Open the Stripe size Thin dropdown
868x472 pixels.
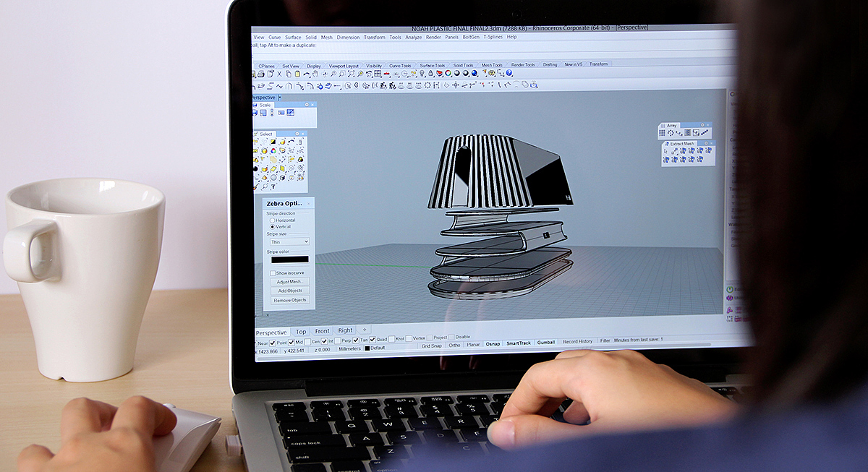(x=289, y=241)
